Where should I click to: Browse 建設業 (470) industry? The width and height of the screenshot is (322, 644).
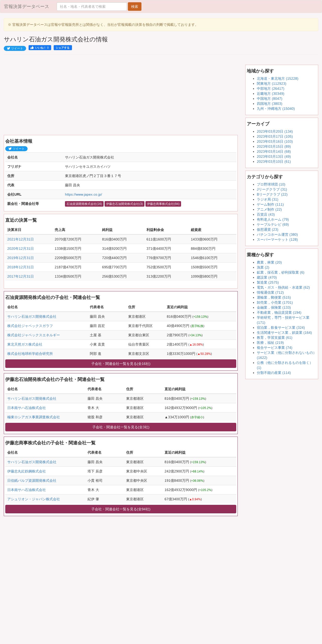[267, 277]
